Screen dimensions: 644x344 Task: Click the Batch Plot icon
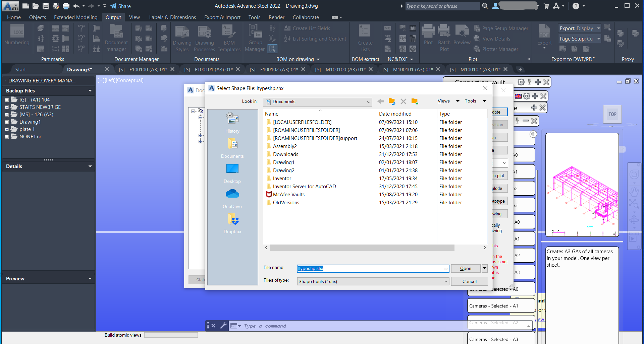[x=444, y=38]
